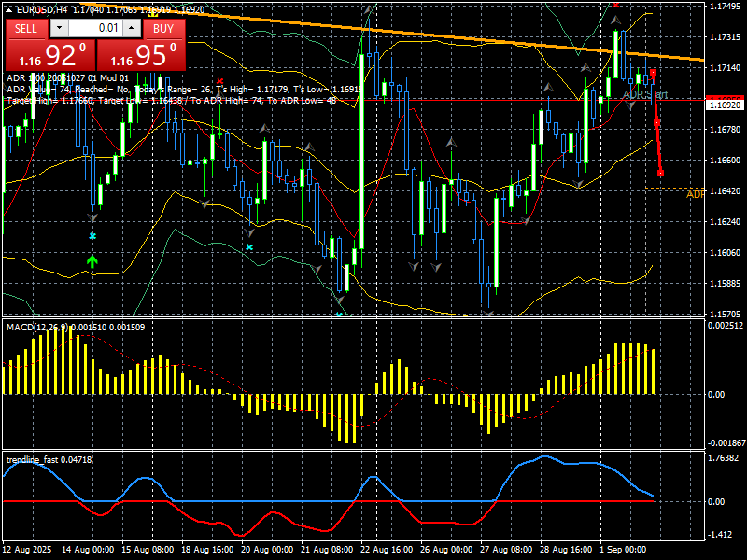Screen dimensions: 747x560
Task: Click the '14 Aug 00:00' time label
Action: tap(88, 550)
